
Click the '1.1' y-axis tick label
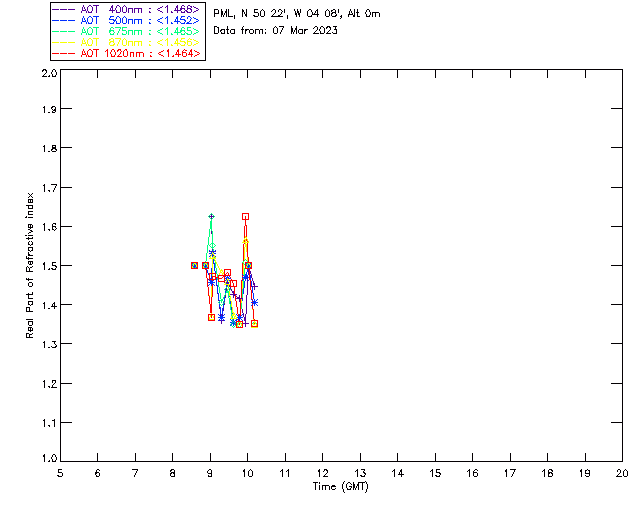(49, 423)
